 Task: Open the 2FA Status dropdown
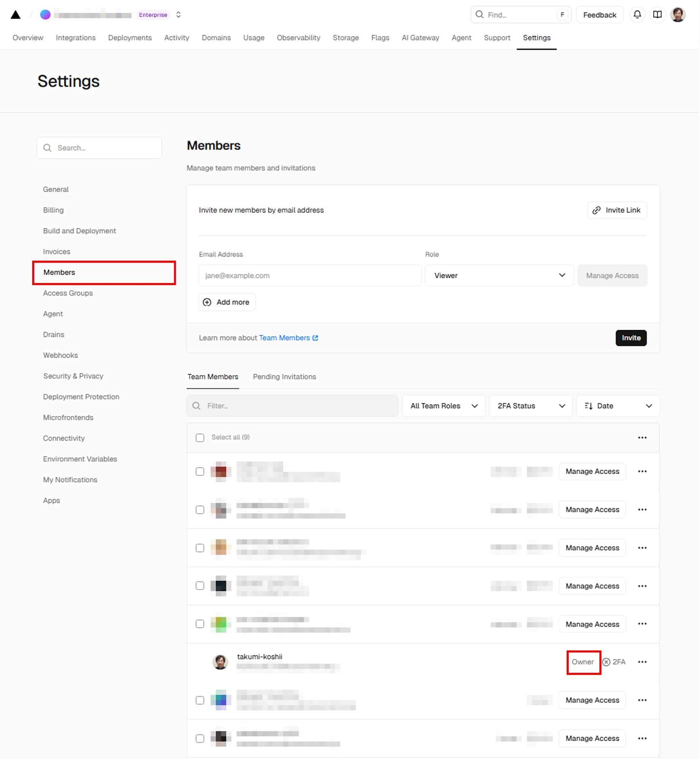tap(531, 406)
